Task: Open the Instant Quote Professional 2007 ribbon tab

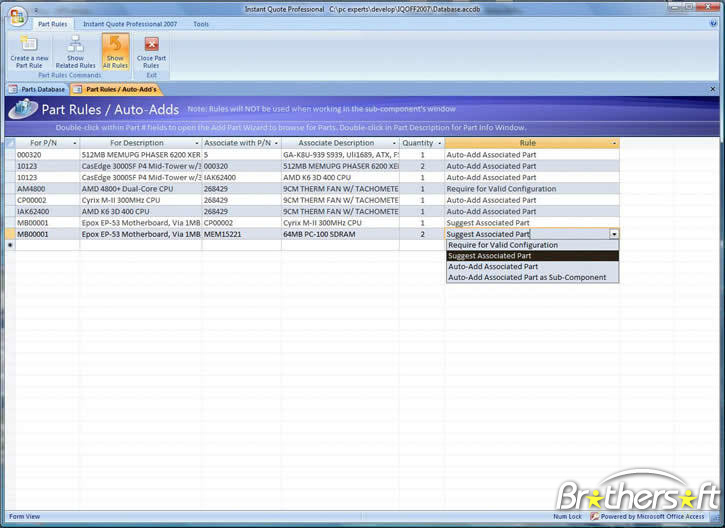Action: [x=128, y=23]
